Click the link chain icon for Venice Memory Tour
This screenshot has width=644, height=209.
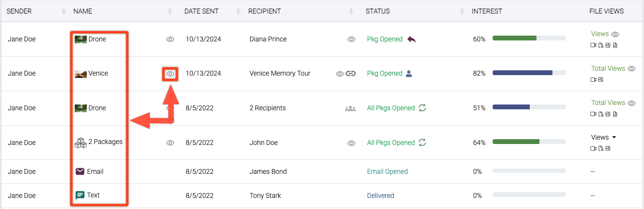(351, 74)
